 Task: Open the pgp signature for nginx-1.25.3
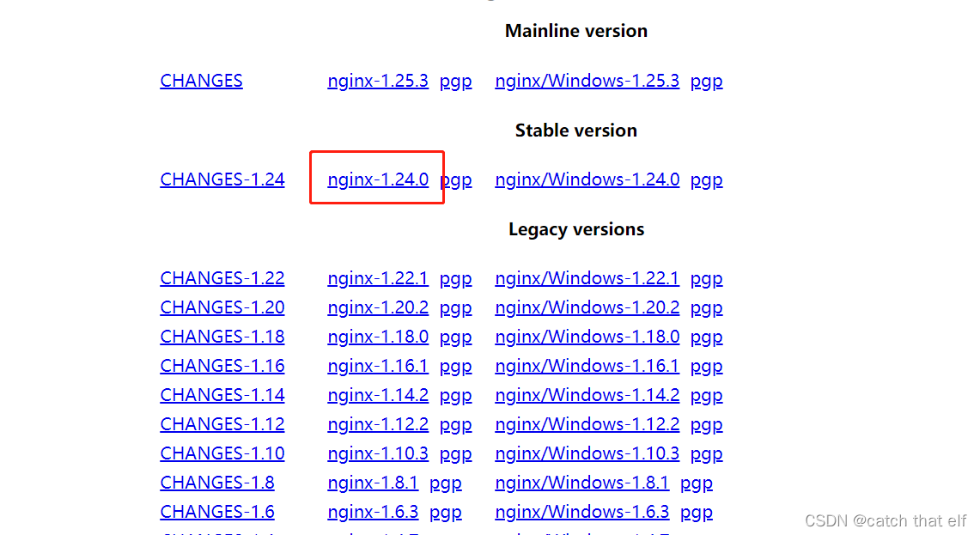455,80
